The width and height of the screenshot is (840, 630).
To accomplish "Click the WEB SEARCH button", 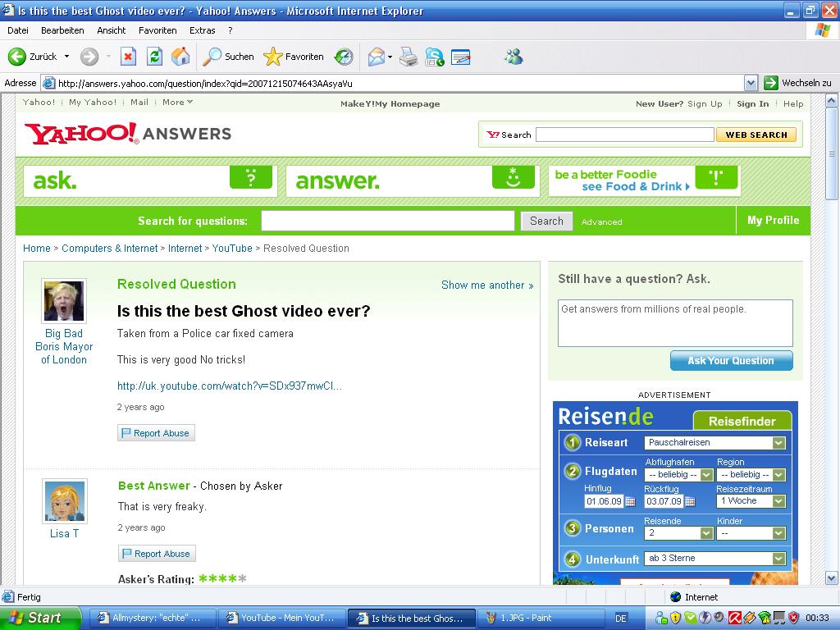I will click(756, 135).
